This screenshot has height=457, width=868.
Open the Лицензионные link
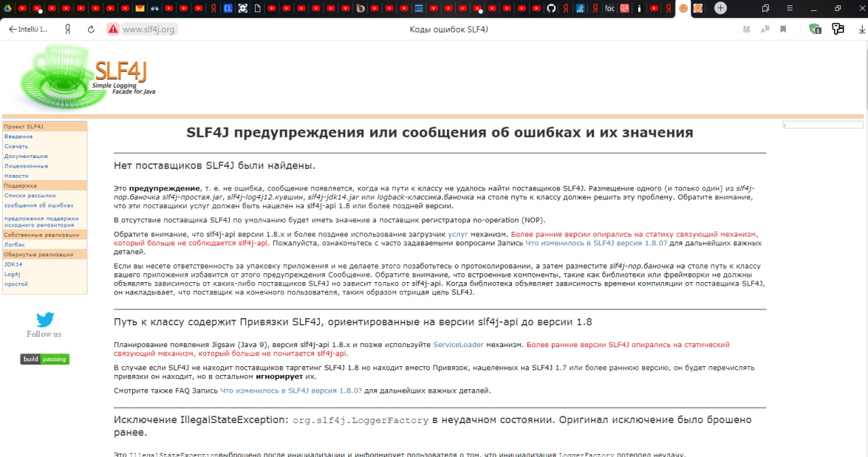tap(26, 165)
